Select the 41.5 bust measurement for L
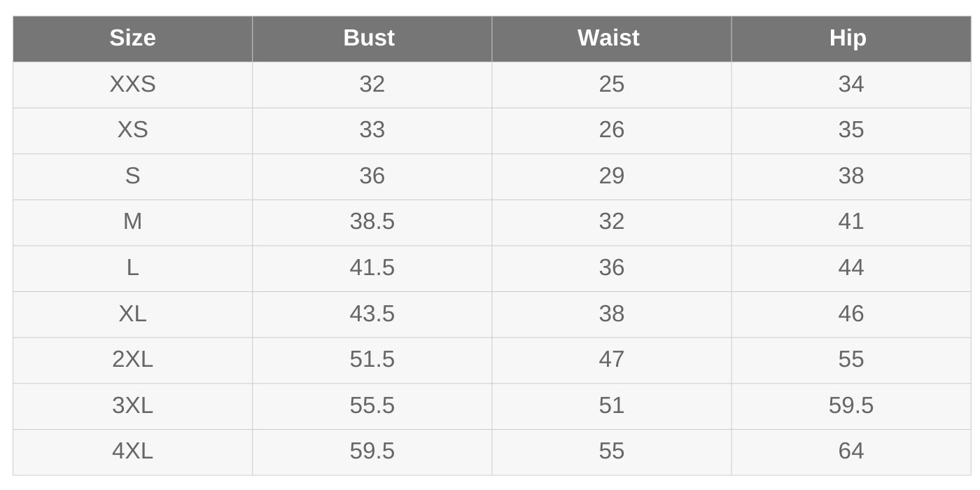 click(x=372, y=268)
